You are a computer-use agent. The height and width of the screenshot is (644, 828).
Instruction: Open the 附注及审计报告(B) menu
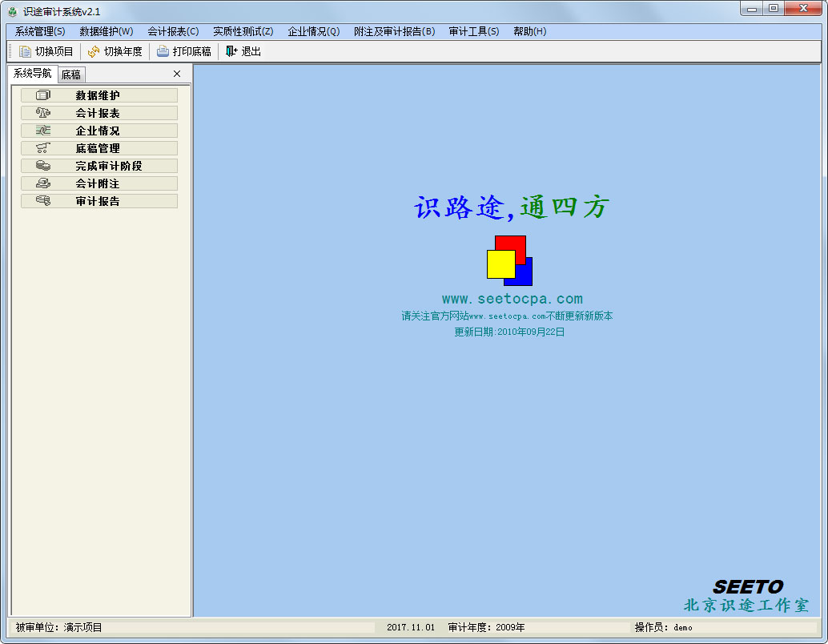(x=395, y=31)
